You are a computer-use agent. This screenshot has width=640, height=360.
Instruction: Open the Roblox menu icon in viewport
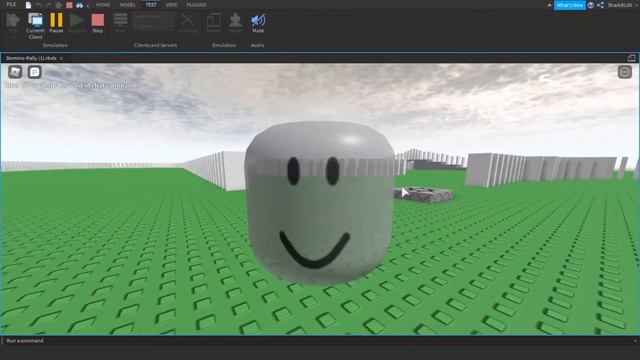(x=15, y=72)
